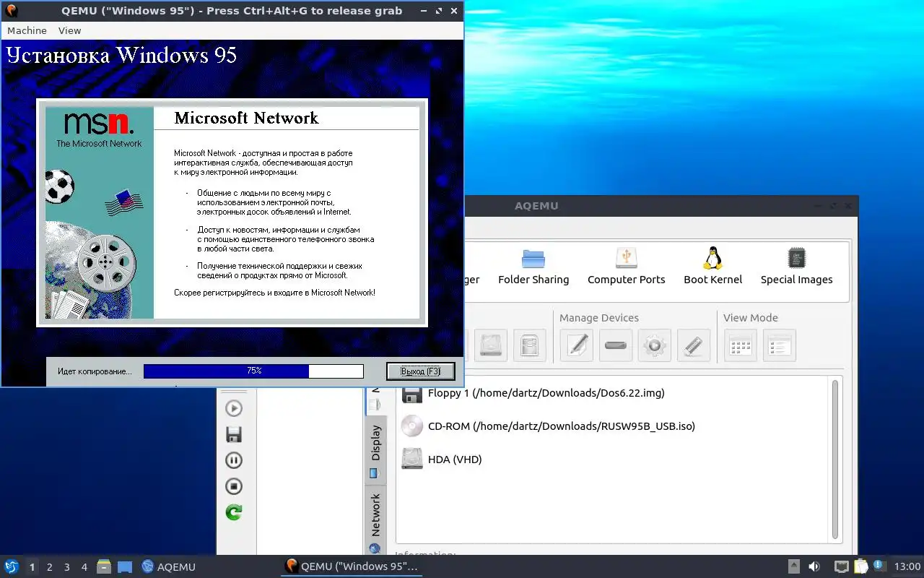Switch to workspace 3 in taskbar

pyautogui.click(x=66, y=567)
